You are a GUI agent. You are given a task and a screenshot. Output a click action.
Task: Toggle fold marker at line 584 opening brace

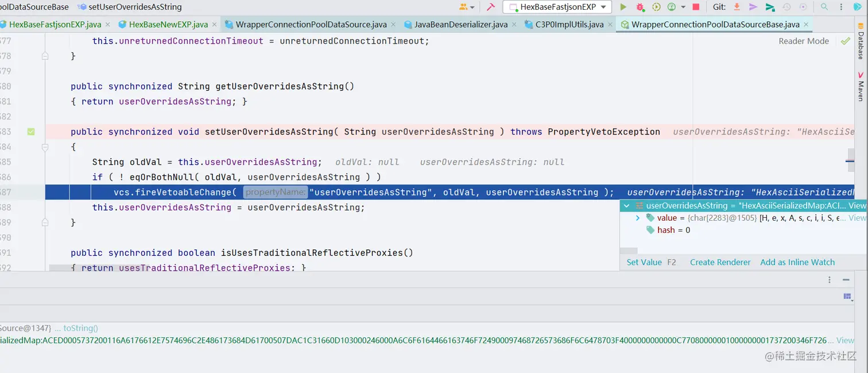tap(45, 147)
